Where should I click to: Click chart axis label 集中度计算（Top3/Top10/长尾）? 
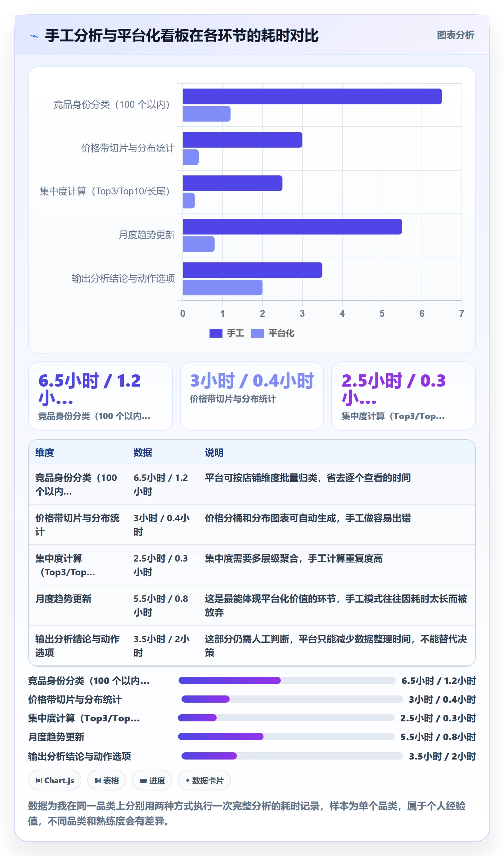(x=104, y=191)
